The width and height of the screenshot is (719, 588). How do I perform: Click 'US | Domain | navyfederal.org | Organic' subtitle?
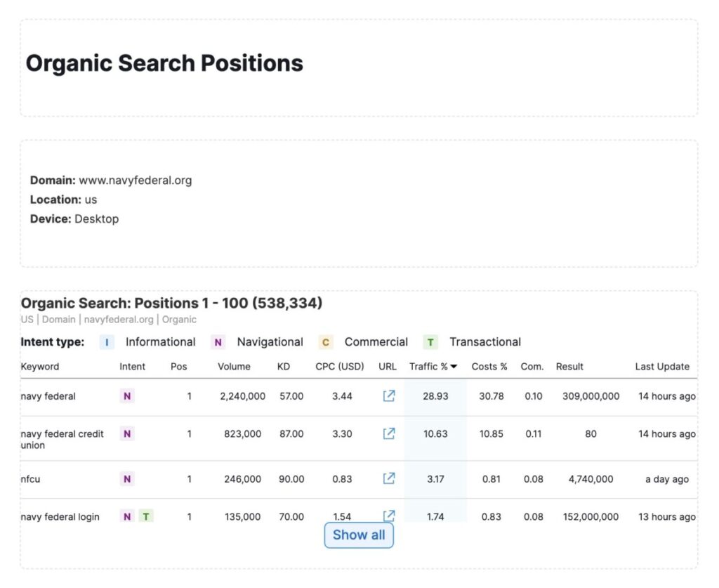pos(108,319)
